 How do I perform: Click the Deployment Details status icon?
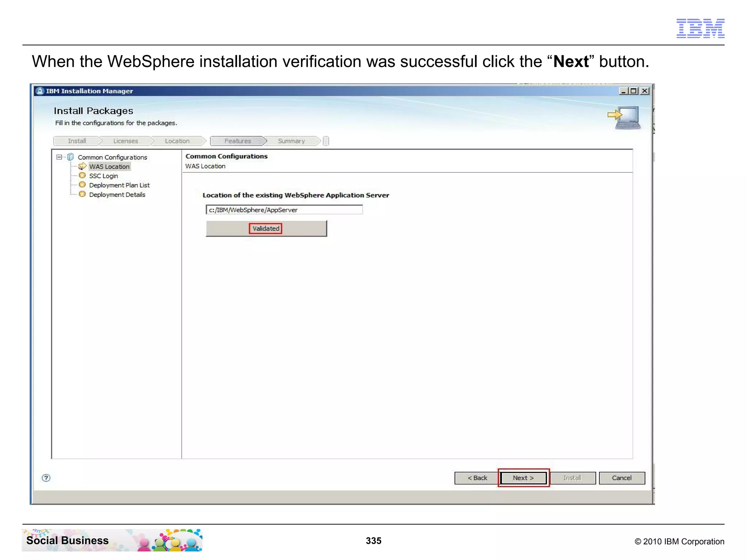tap(82, 194)
